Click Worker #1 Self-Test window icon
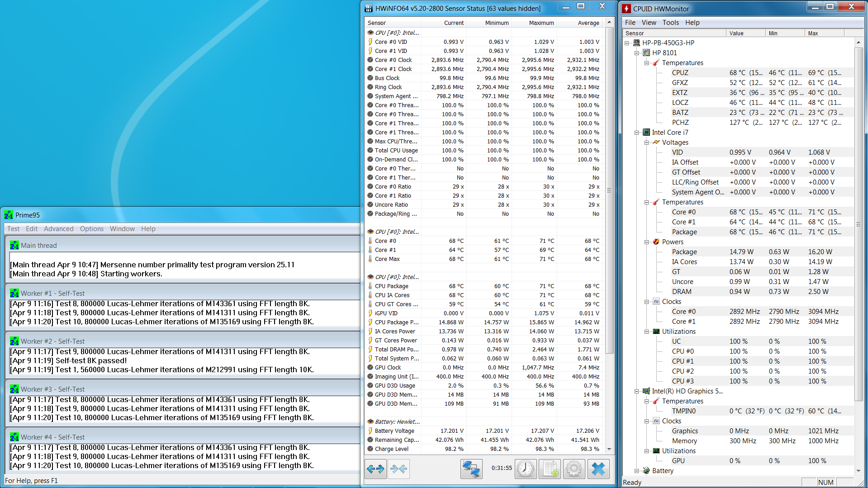Image resolution: width=868 pixels, height=488 pixels. [14, 294]
